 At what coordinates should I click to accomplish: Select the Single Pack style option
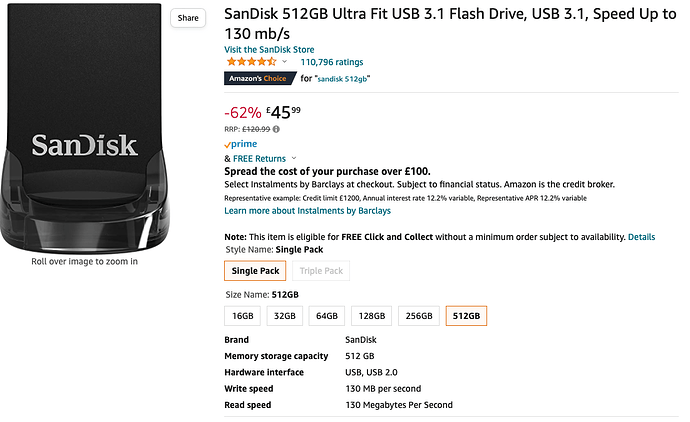point(255,271)
